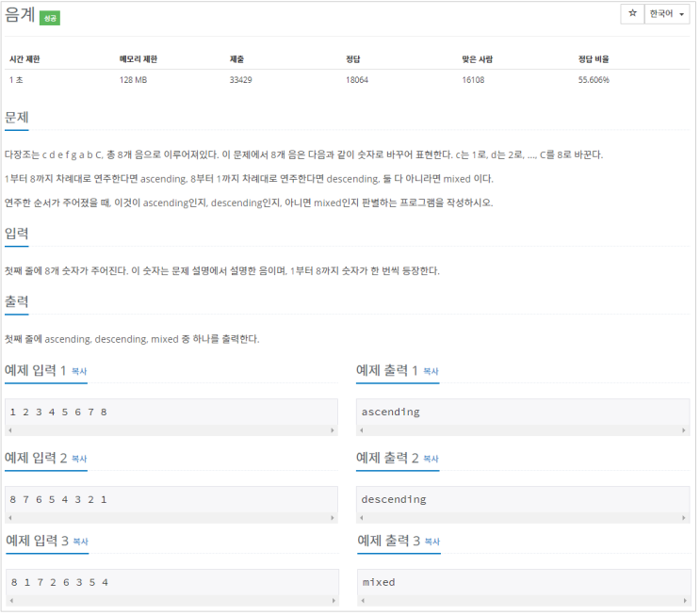Click the 예제 입력 3 heading

pos(38,542)
